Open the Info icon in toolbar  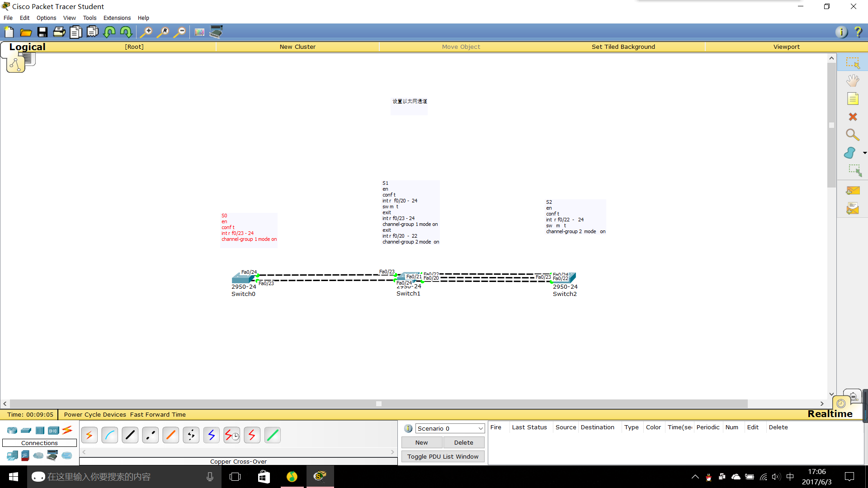click(x=841, y=32)
